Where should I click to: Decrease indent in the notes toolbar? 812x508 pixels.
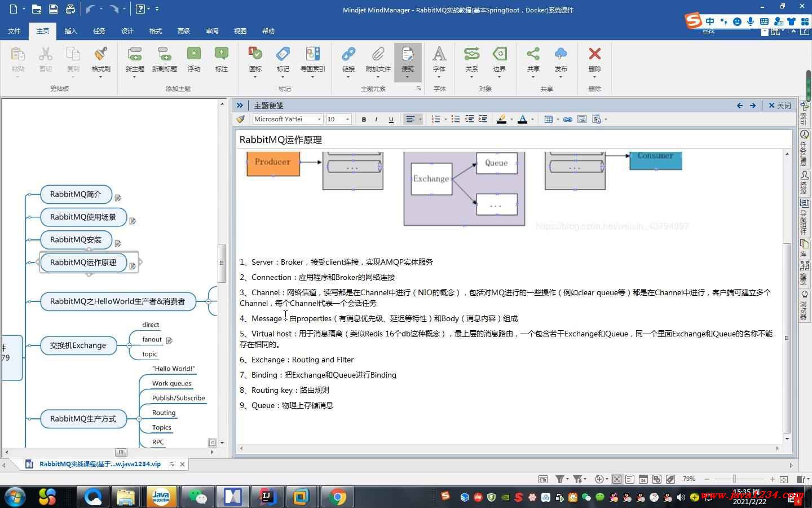[x=469, y=119]
